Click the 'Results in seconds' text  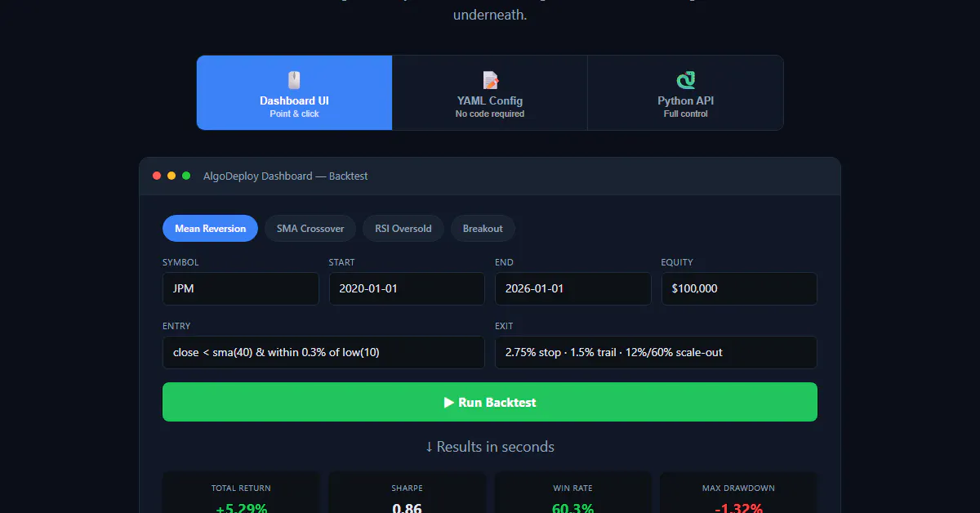pyautogui.click(x=490, y=447)
